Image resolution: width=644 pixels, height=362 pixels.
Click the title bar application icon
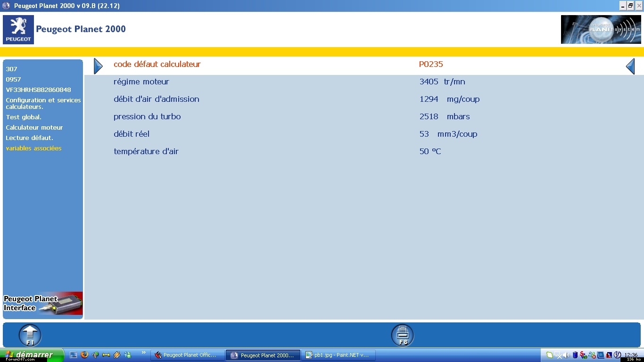[x=6, y=6]
